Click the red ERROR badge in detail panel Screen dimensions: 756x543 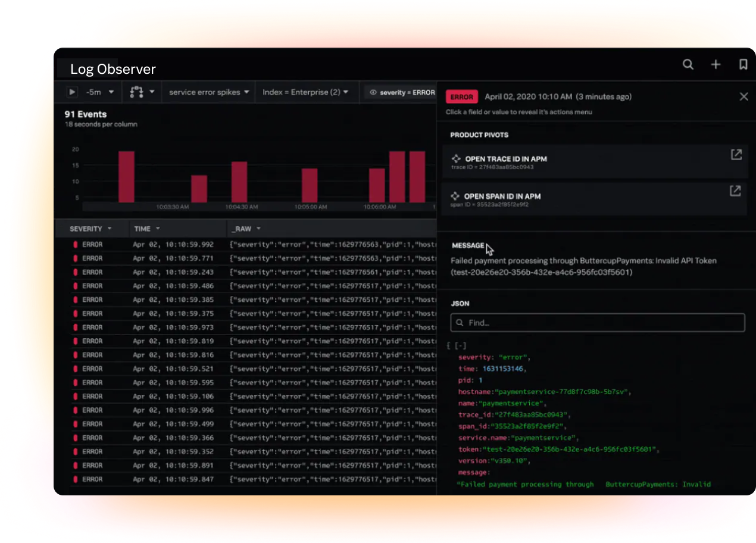(x=462, y=96)
